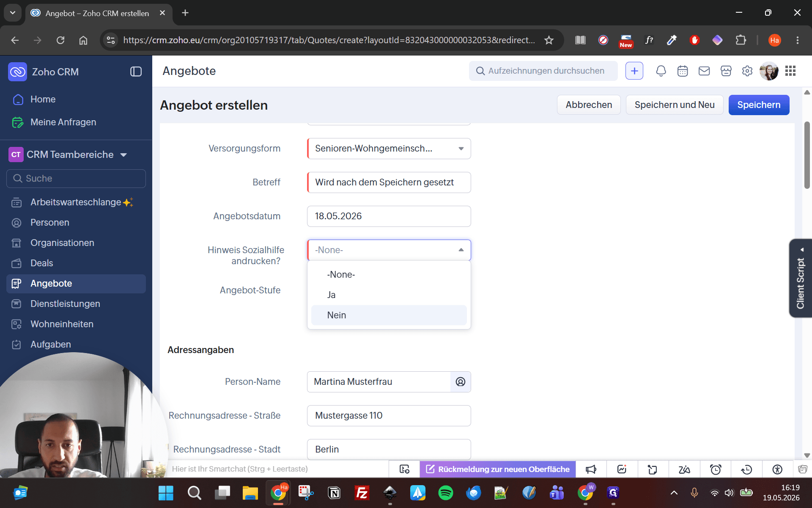Open the marketplace store icon
Screen dimensions: 812x508
tap(726, 71)
